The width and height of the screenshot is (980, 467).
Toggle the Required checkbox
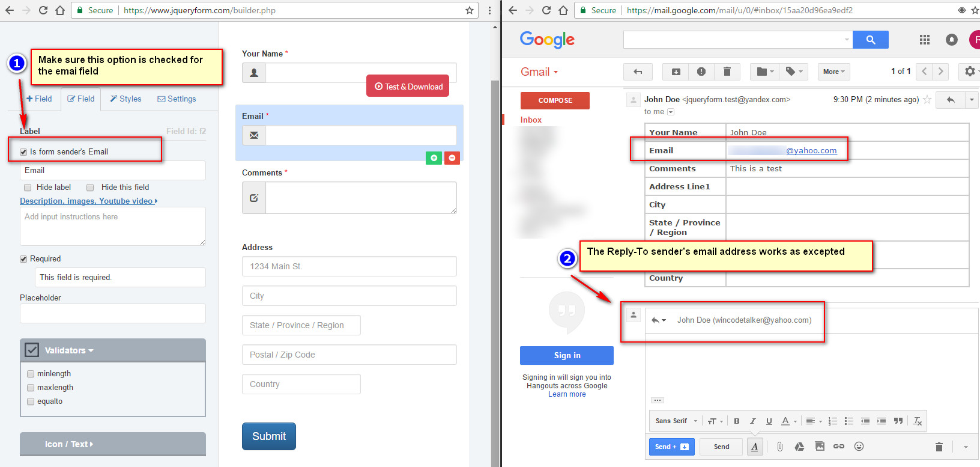(x=23, y=259)
